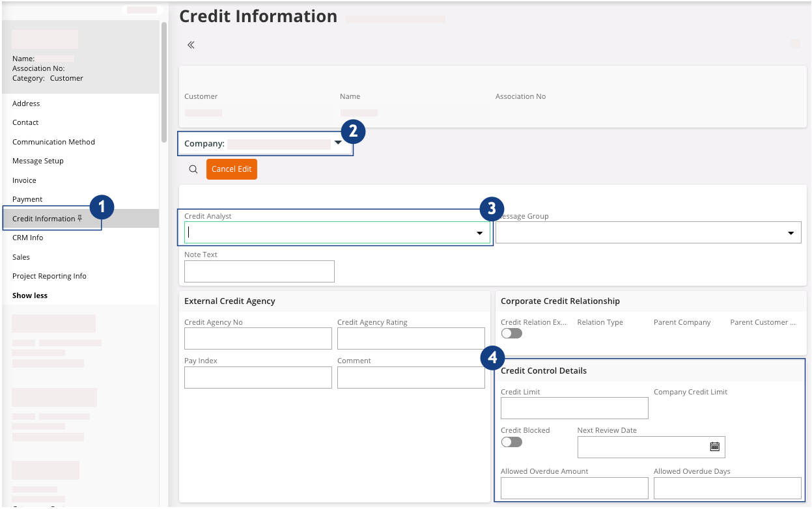Click the Show less link
The height and width of the screenshot is (509, 812).
coord(30,296)
